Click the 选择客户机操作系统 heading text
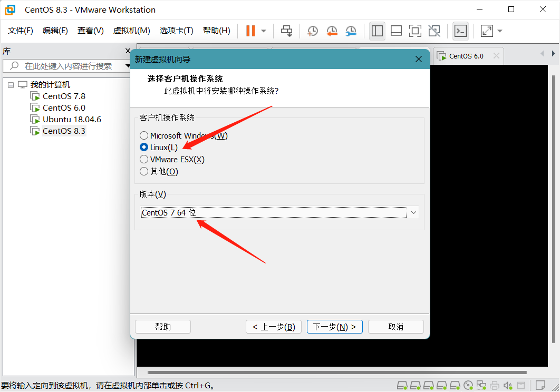Image resolution: width=560 pixels, height=392 pixels. pyautogui.click(x=185, y=79)
